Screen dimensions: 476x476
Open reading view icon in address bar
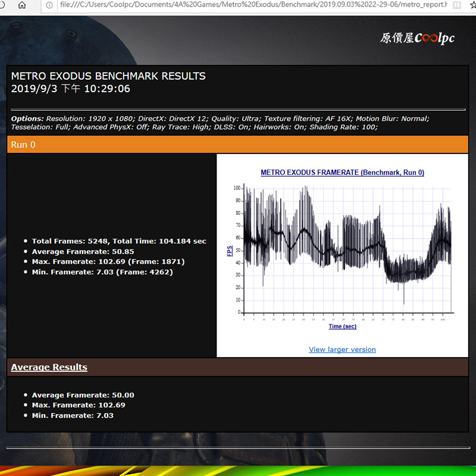tap(456, 5)
